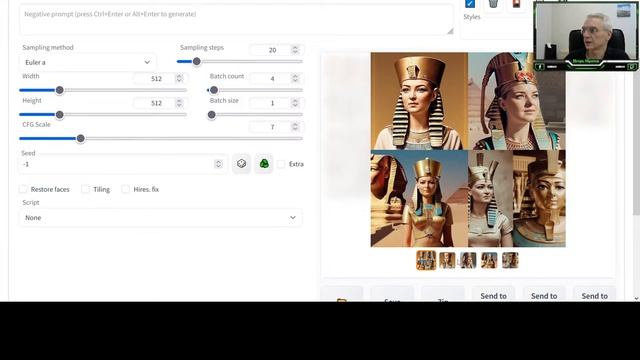Focus the Negative prompt text area

[x=236, y=19]
